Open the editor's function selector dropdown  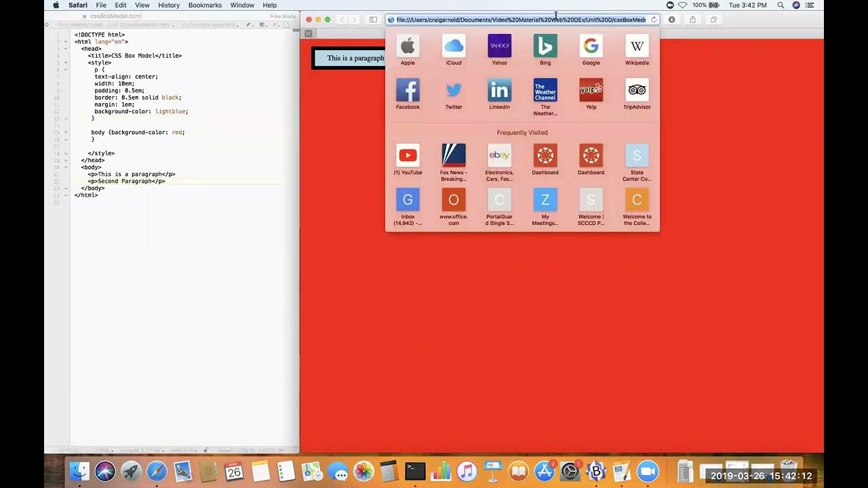click(x=210, y=24)
